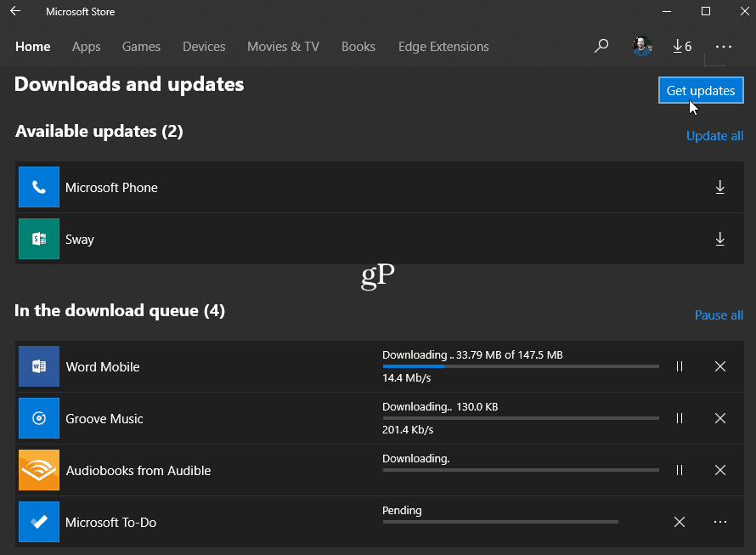This screenshot has height=555, width=756.
Task: Go back using the back arrow
Action: [15, 11]
